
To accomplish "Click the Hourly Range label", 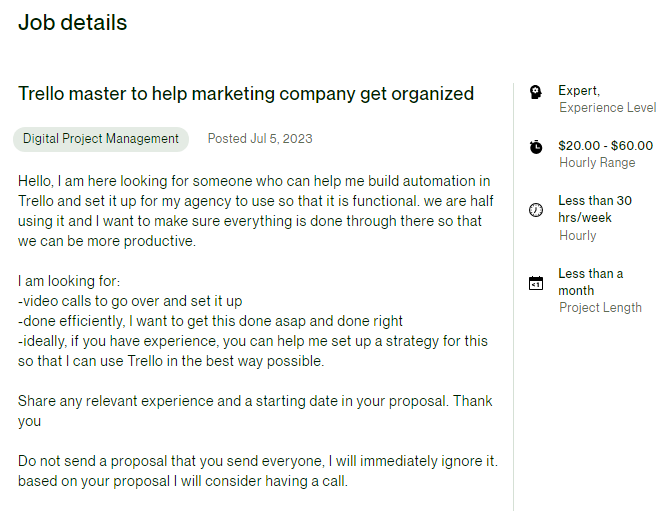I will (x=597, y=163).
